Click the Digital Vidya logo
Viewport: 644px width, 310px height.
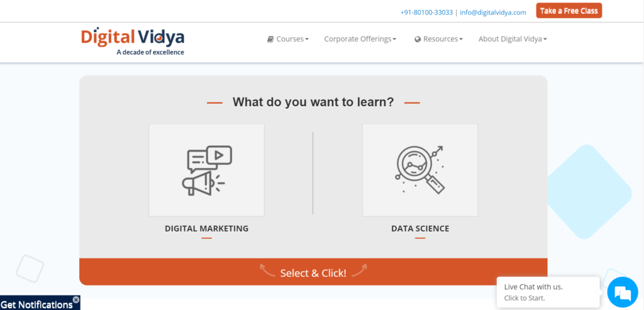(133, 41)
